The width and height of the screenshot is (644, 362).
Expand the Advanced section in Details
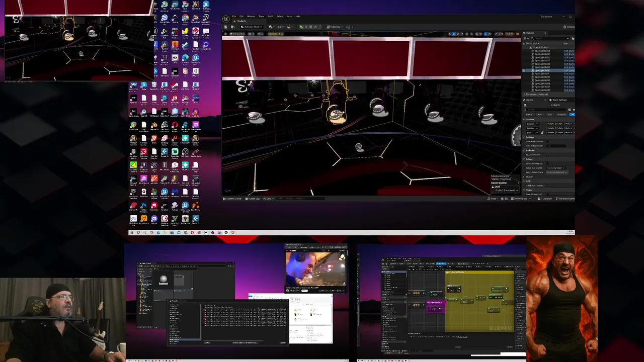point(524,176)
